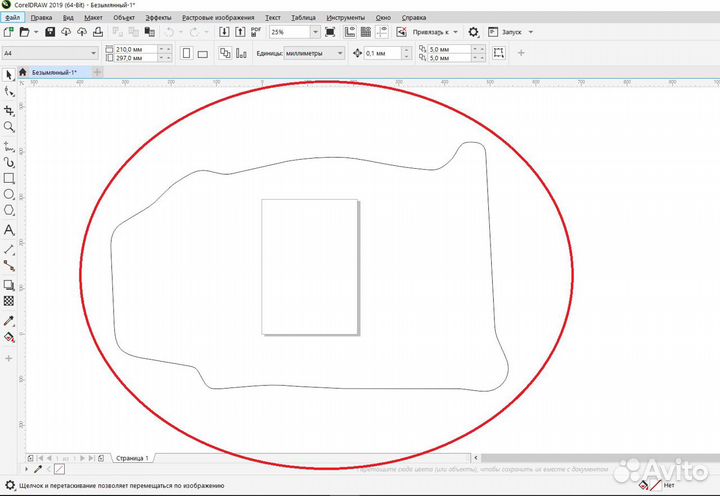Toggle Show guidelines
The height and width of the screenshot is (496, 720).
click(x=382, y=32)
